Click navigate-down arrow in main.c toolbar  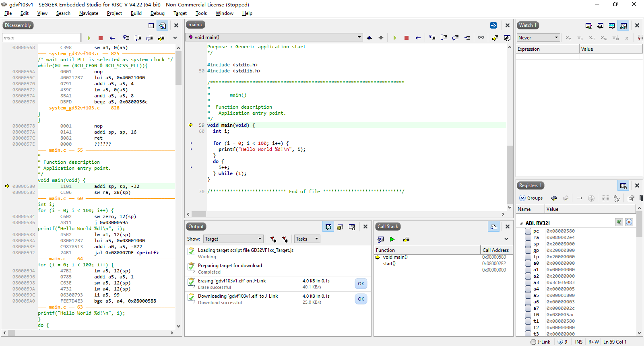tap(381, 37)
